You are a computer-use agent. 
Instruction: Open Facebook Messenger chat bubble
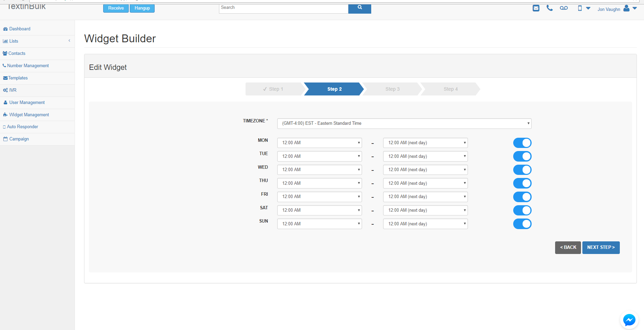click(x=629, y=320)
